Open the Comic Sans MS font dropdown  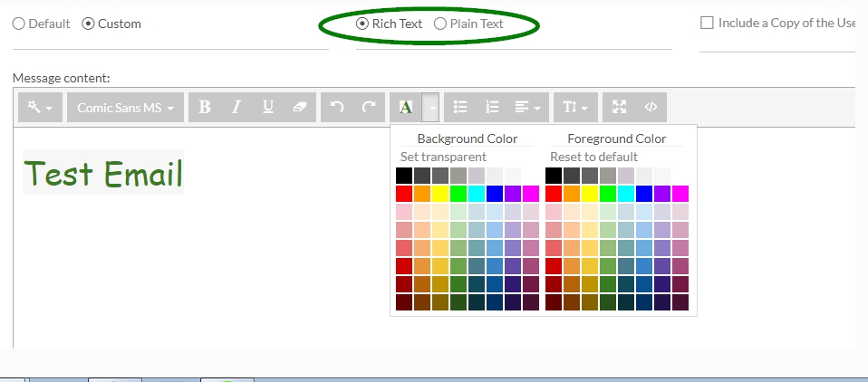click(x=125, y=107)
